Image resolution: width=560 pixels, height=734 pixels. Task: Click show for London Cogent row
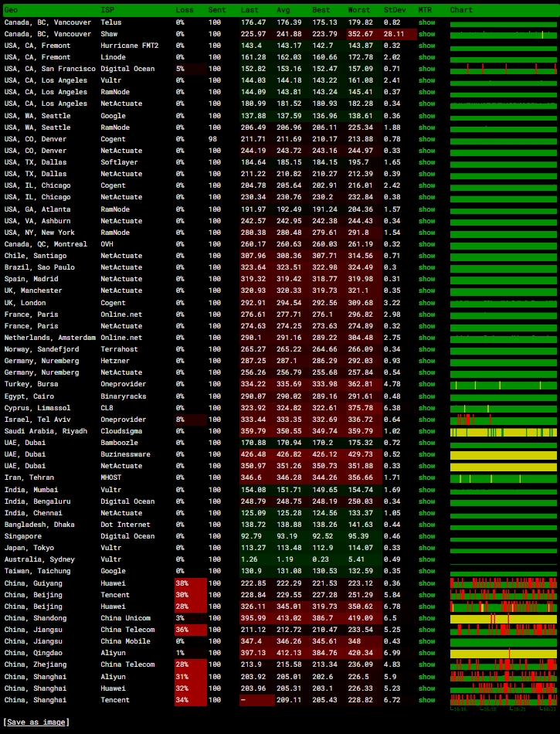tap(426, 303)
